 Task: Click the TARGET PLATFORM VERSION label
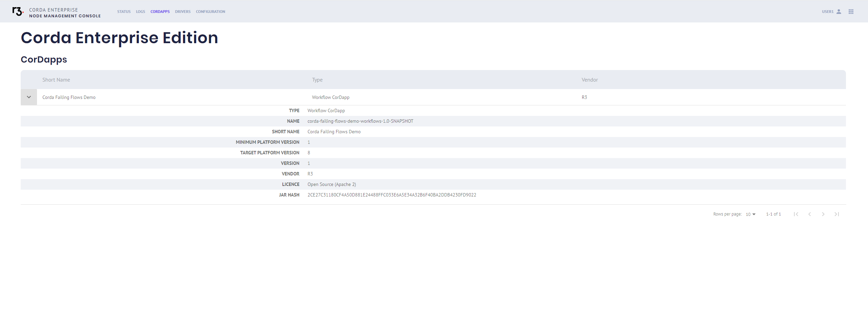coord(270,153)
